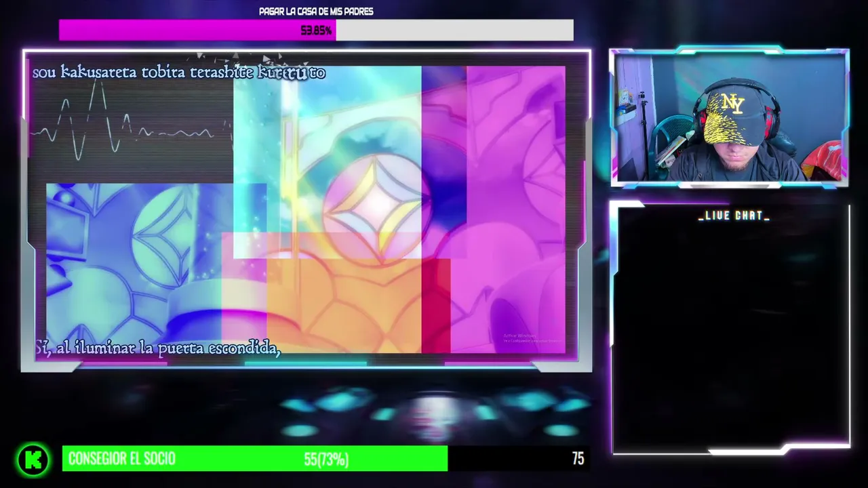Screen dimensions: 868x488
Task: Click the unfilled gray part of the top goal bar
Action: [454, 30]
